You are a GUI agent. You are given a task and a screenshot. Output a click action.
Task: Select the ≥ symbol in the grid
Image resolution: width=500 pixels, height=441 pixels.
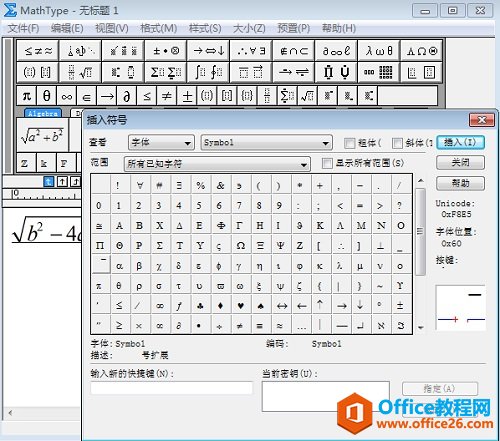click(119, 325)
